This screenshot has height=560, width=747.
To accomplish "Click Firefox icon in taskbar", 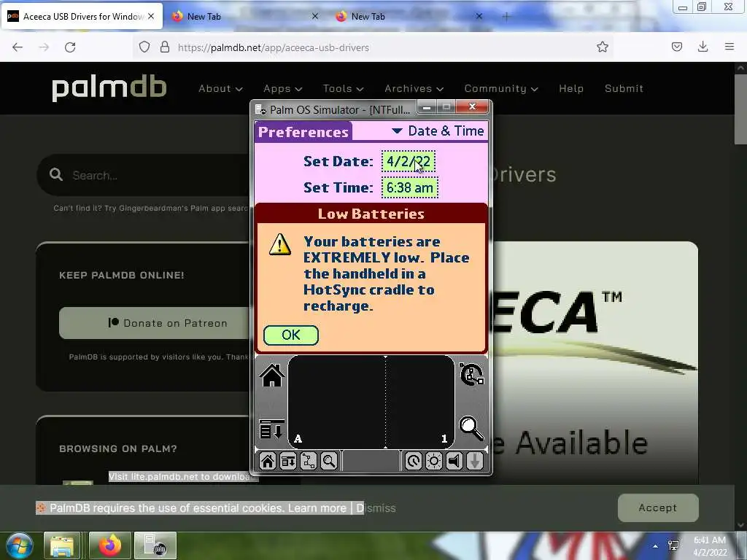I will pyautogui.click(x=110, y=545).
